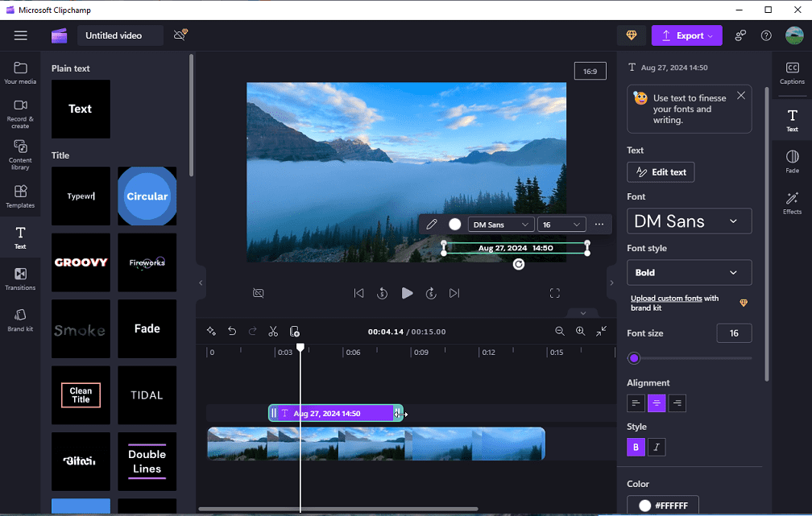Skip to the end of the video
812x516 pixels.
click(x=454, y=294)
